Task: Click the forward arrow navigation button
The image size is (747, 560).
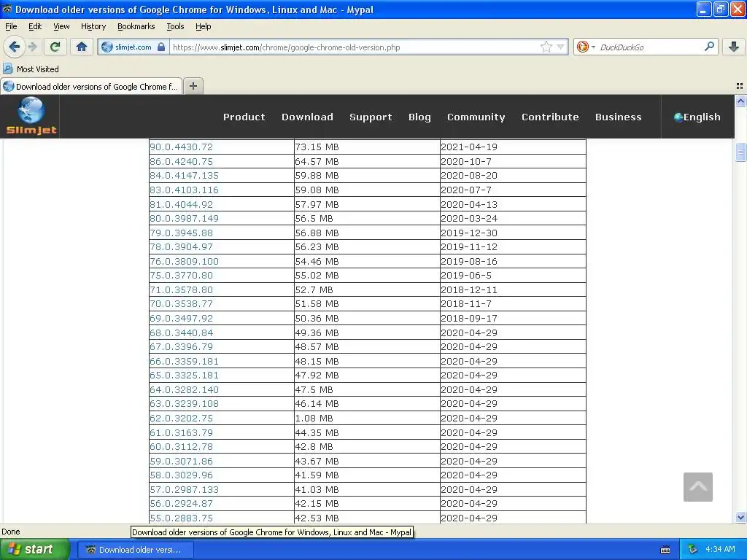Action: click(x=32, y=47)
